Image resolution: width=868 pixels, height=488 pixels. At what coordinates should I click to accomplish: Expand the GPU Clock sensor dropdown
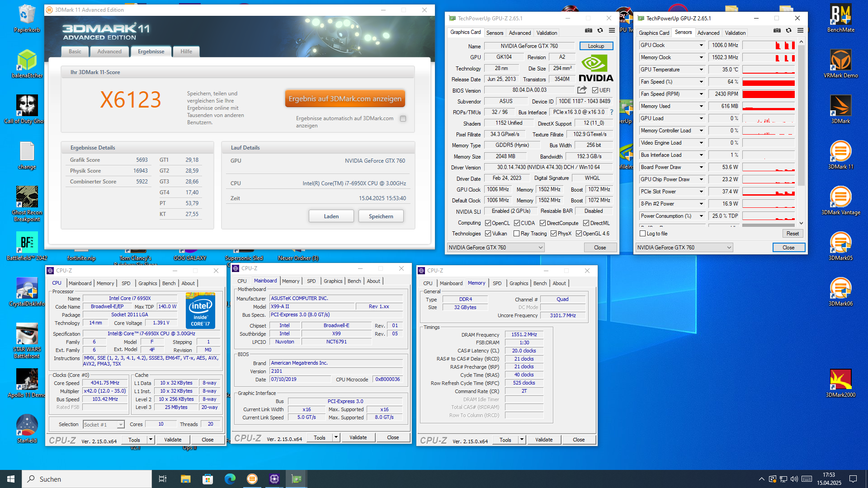click(701, 45)
